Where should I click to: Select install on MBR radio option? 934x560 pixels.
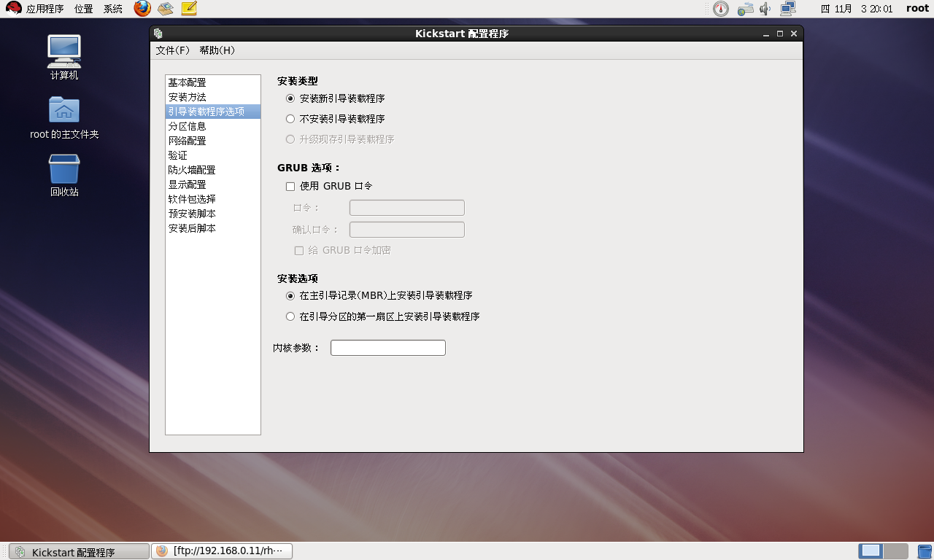290,296
